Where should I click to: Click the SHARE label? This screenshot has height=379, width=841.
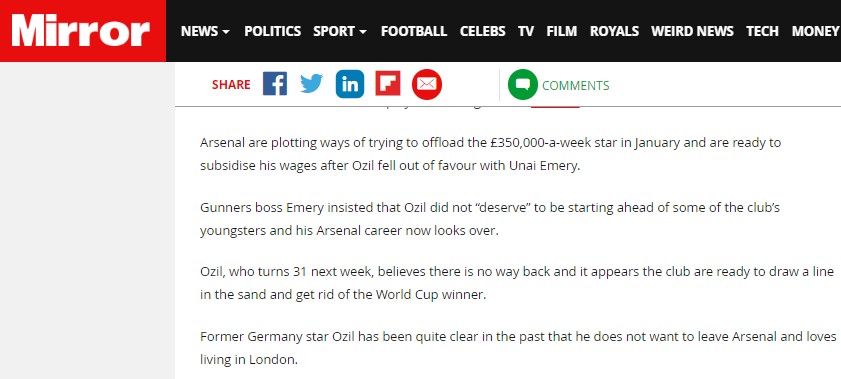tap(231, 85)
